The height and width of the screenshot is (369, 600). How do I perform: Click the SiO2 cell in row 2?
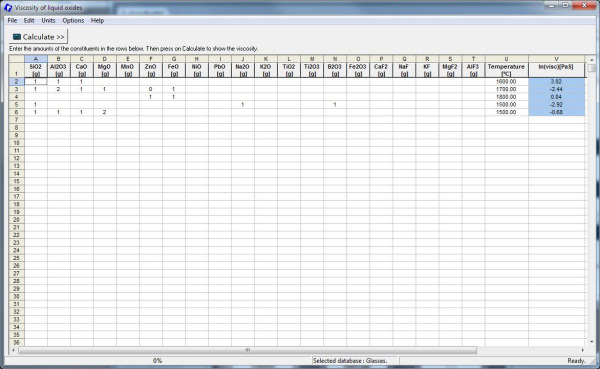pyautogui.click(x=36, y=82)
